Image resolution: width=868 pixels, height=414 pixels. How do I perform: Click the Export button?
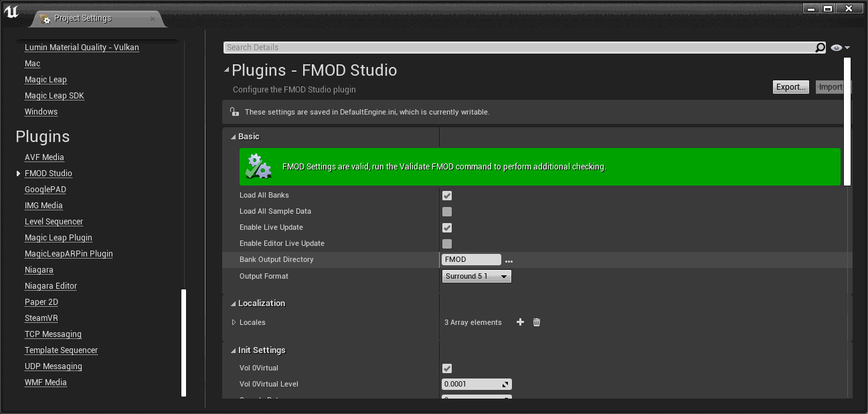pos(790,86)
